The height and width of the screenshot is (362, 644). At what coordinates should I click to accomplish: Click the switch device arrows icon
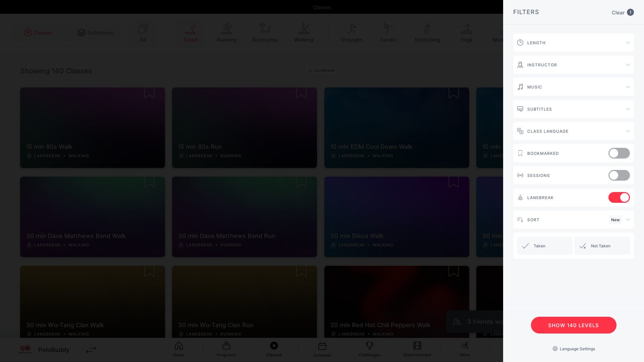[x=91, y=350]
